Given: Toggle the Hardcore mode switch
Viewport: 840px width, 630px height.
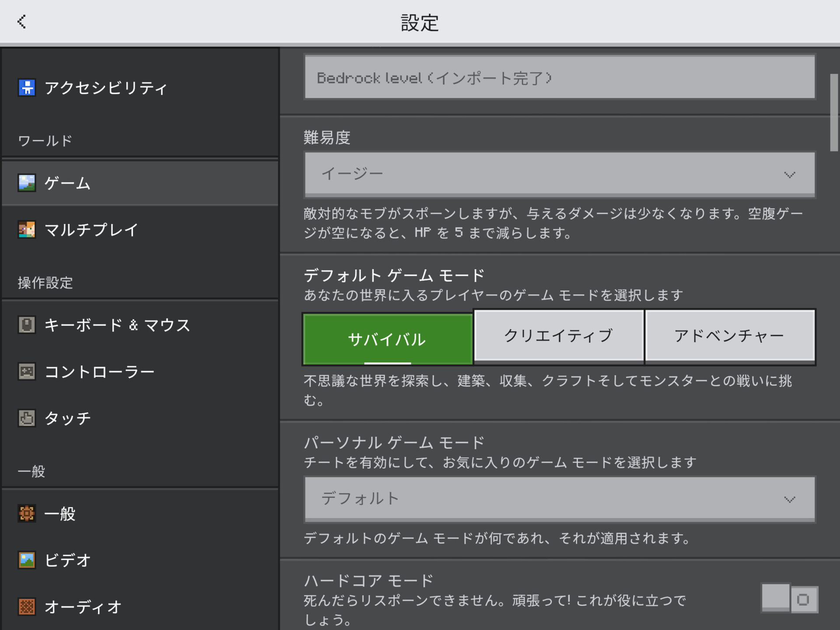Looking at the screenshot, I should click(789, 598).
